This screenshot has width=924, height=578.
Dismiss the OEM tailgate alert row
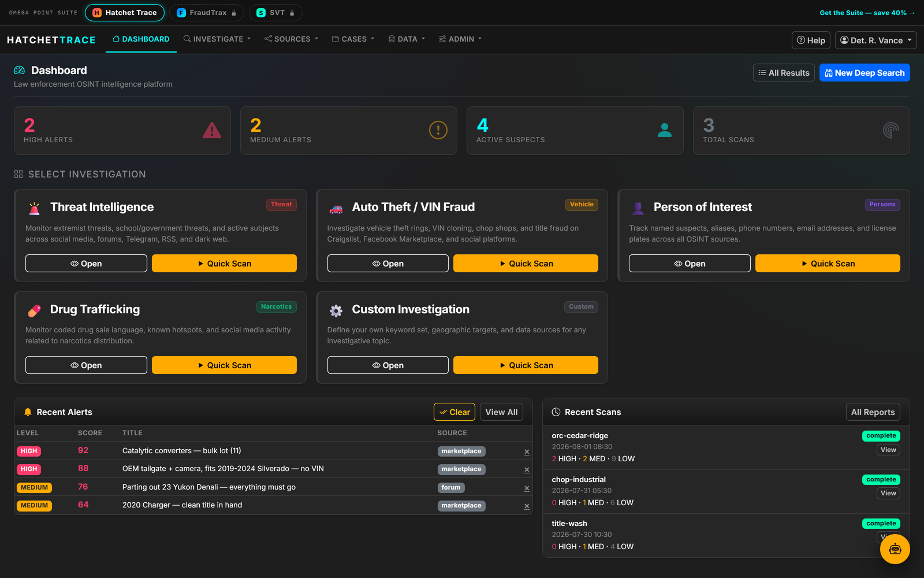click(x=527, y=470)
